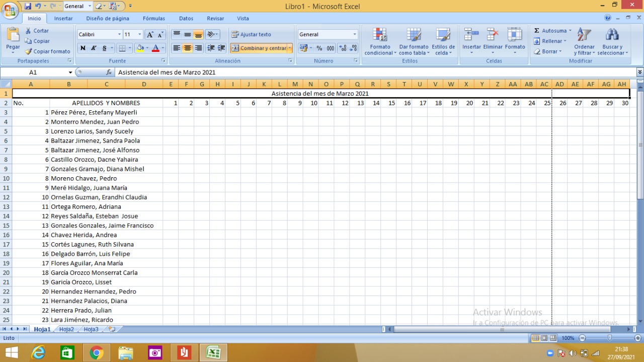Viewport: 644px width, 362px height.
Task: Open Chrome from the Windows taskbar
Action: [96, 352]
